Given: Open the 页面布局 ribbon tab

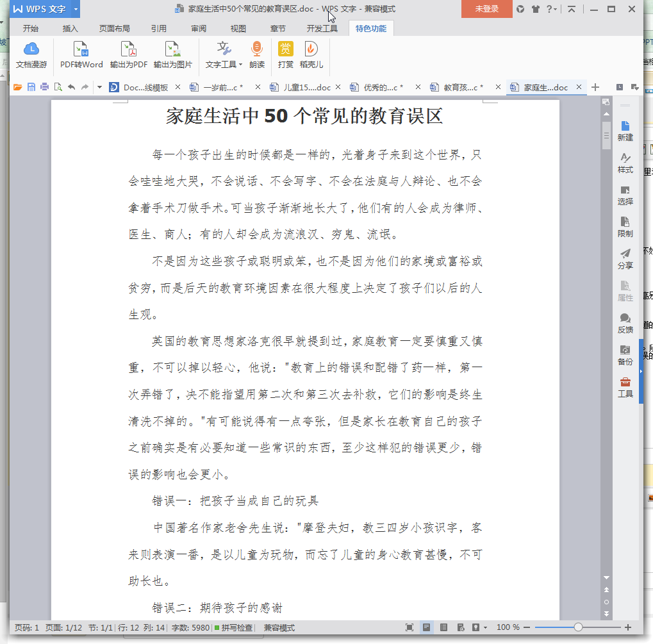Looking at the screenshot, I should pos(115,28).
